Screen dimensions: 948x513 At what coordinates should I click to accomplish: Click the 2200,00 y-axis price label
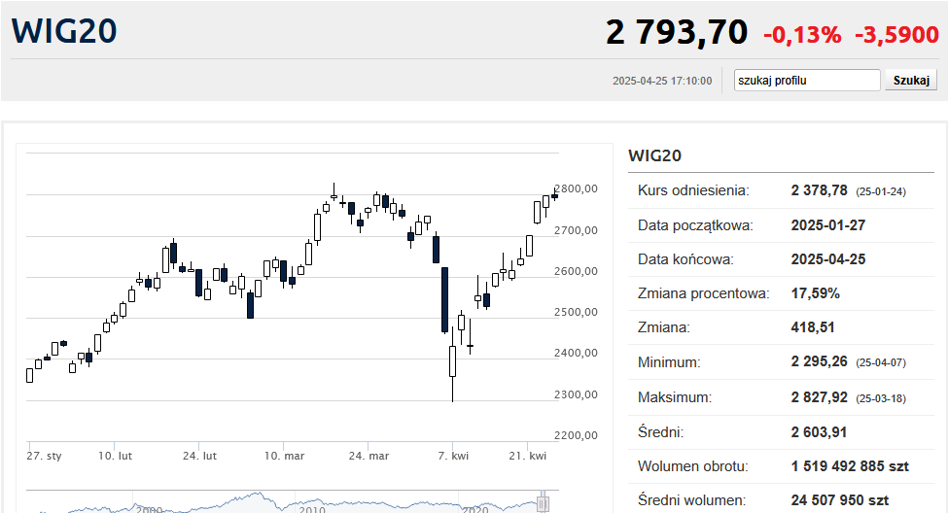pyautogui.click(x=576, y=435)
